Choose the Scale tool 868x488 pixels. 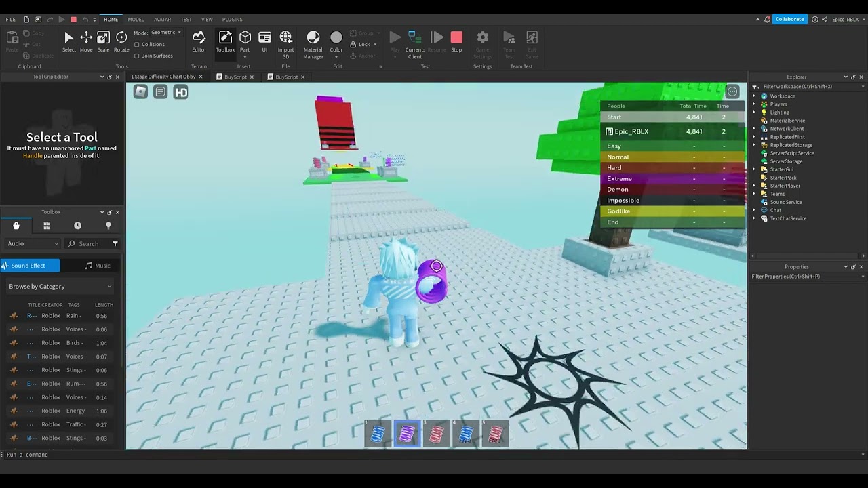[x=103, y=42]
